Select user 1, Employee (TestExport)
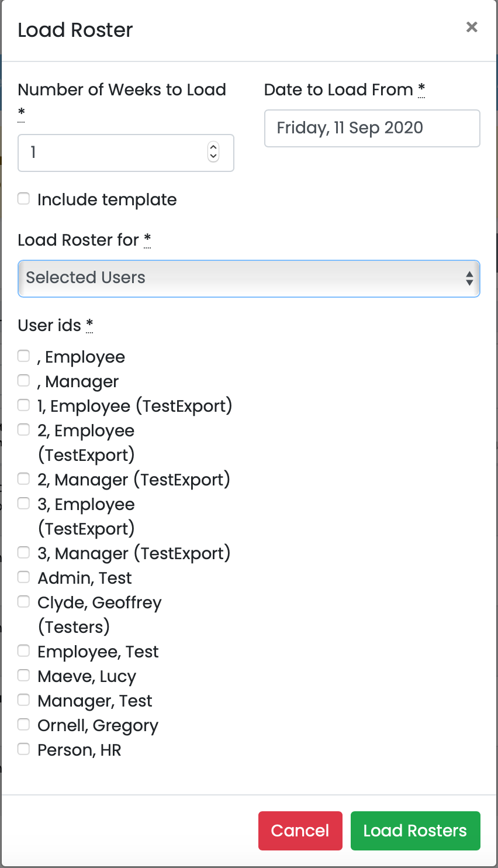The width and height of the screenshot is (498, 868). [24, 405]
